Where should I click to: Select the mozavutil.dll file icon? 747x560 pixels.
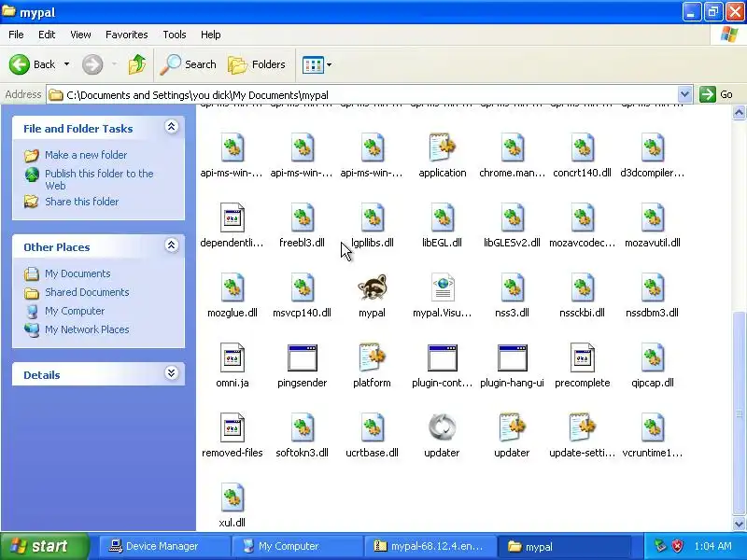click(652, 217)
